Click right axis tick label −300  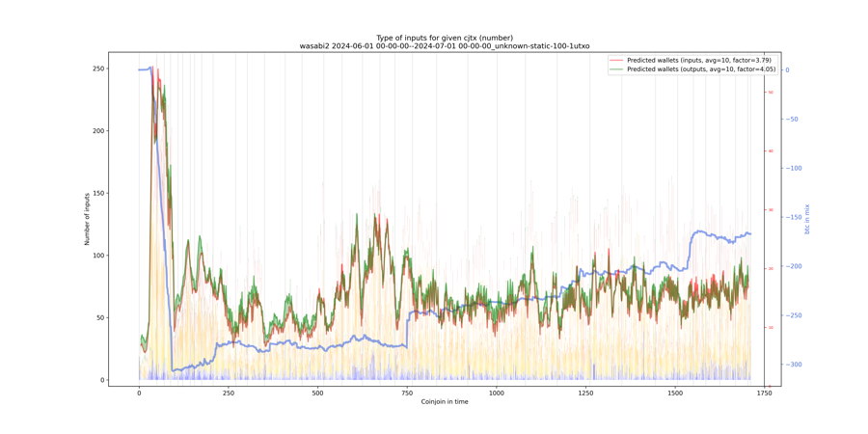tap(796, 365)
